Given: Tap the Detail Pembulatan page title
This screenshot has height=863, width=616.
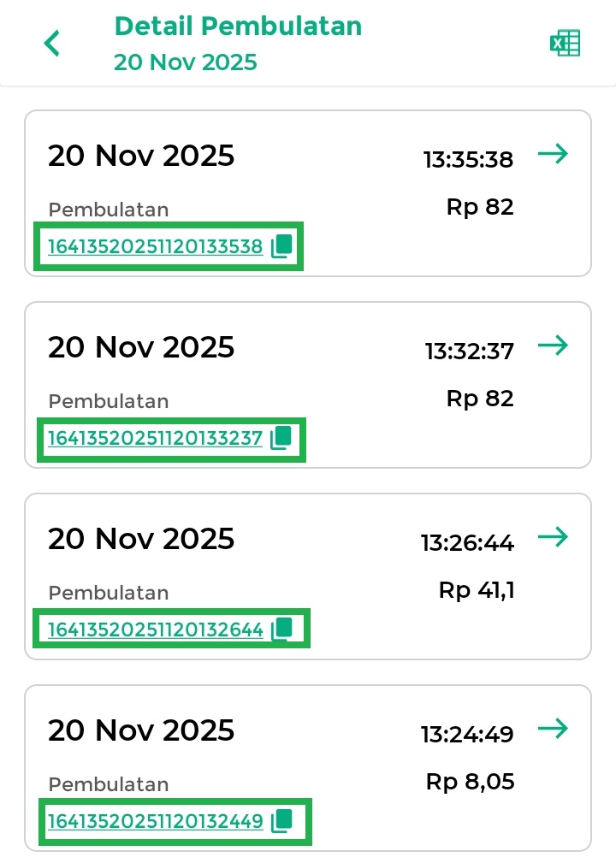Looking at the screenshot, I should 238,27.
